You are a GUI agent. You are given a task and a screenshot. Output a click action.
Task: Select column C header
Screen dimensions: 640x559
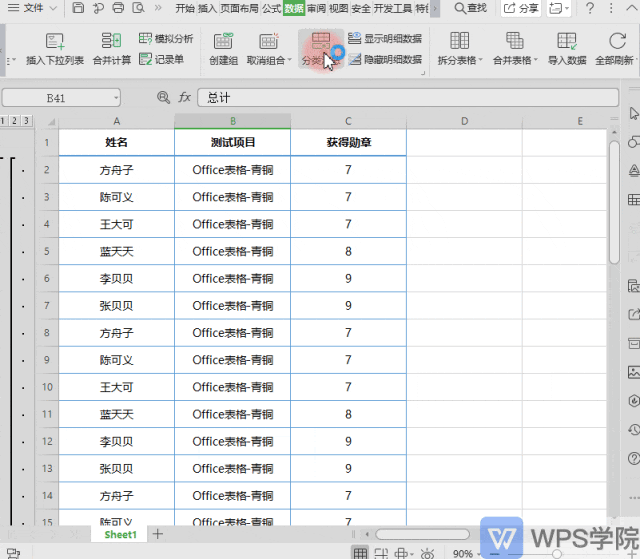[x=348, y=121]
